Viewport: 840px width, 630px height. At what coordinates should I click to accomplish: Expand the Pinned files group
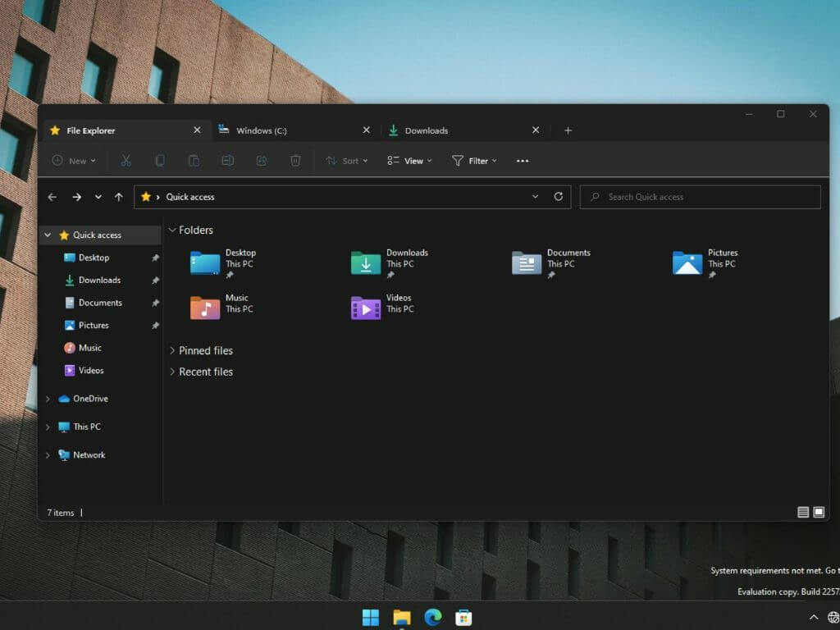click(x=172, y=350)
